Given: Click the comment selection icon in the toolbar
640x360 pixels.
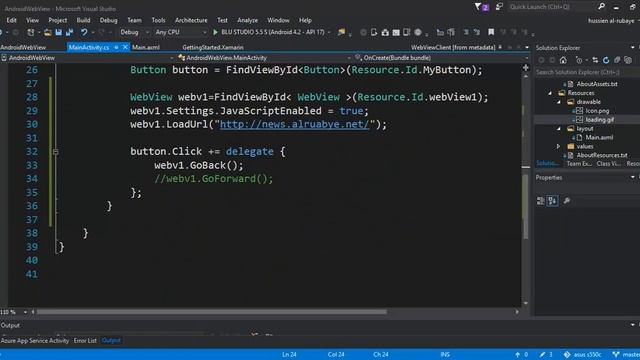Looking at the screenshot, I should pyautogui.click(x=466, y=32).
